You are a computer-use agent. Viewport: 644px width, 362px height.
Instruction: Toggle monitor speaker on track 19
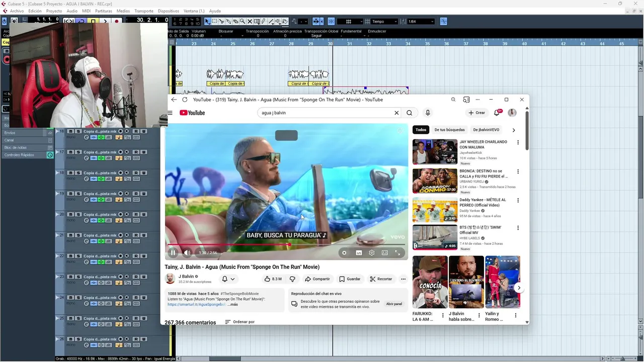coord(127,194)
